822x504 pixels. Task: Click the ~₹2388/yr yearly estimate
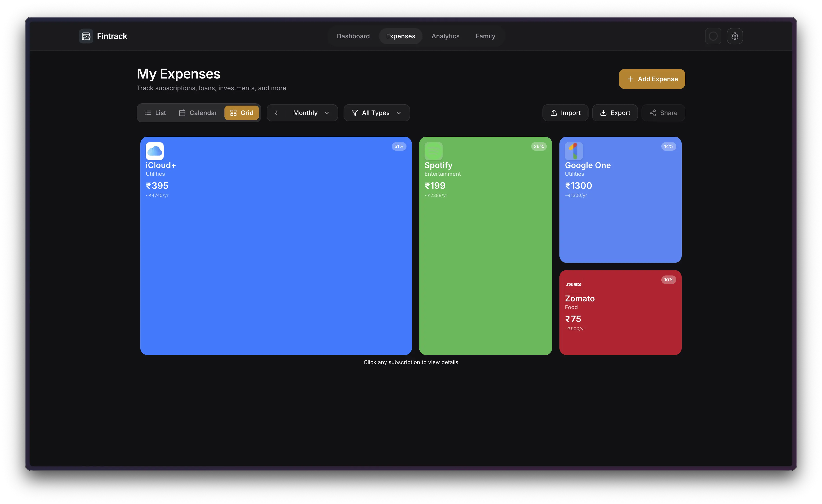[436, 195]
